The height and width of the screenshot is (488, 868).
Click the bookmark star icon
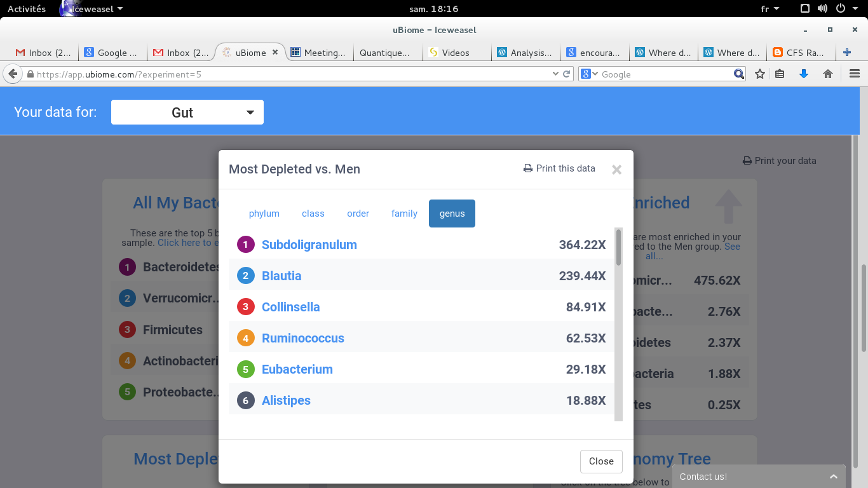(760, 74)
